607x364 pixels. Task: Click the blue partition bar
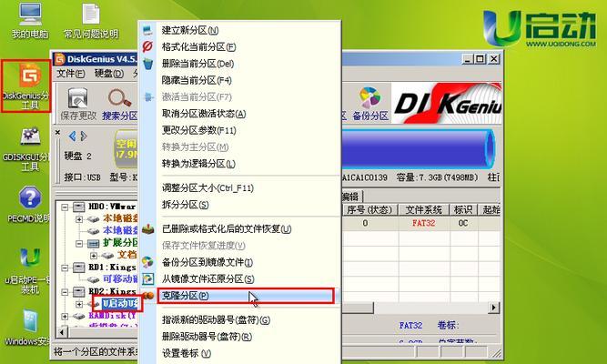(418, 149)
